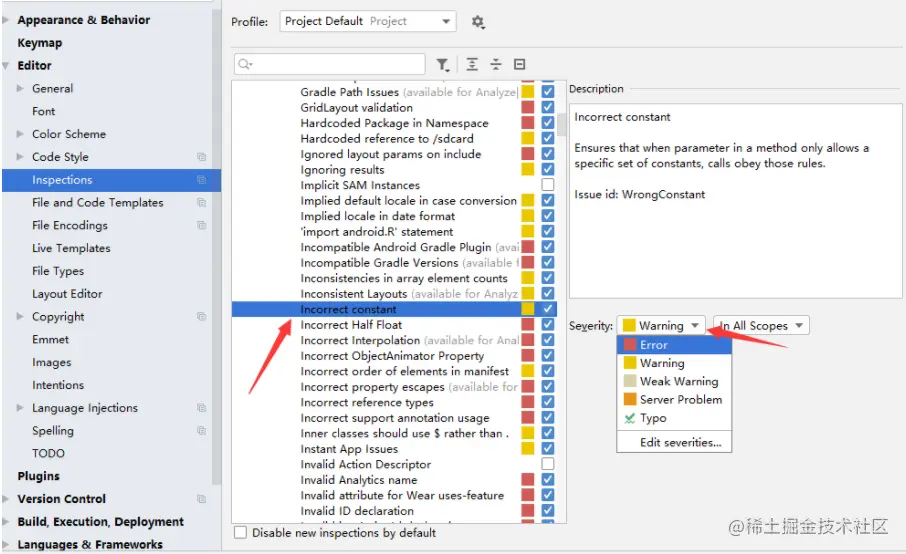Open File Types settings
Image resolution: width=906 pixels, height=554 pixels.
[x=58, y=271]
